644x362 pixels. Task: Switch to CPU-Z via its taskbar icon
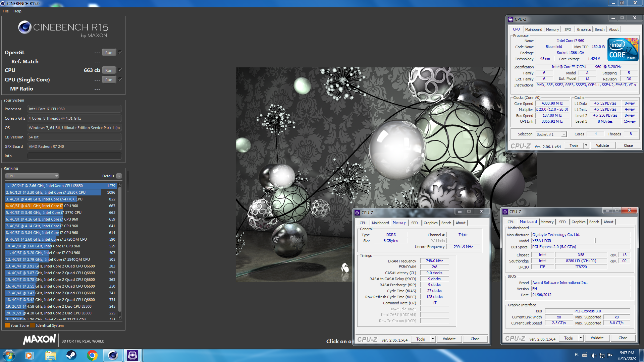coord(132,355)
